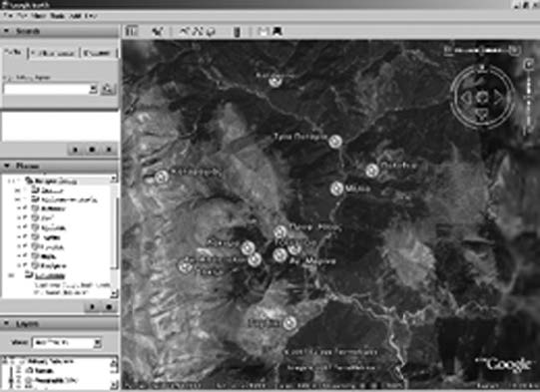Viewport: 540px width, 392px height.
Task: Click the clear button under the search results
Action: 109,150
